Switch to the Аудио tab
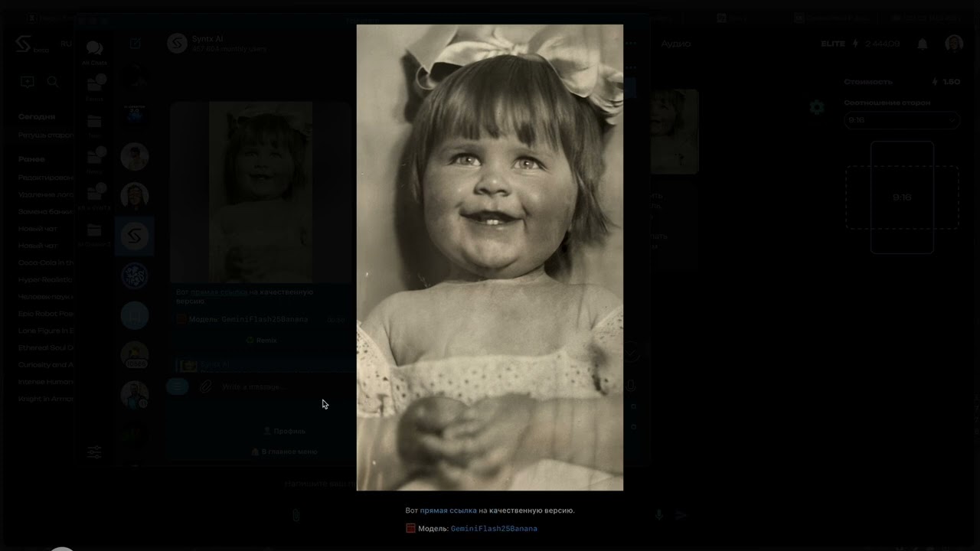 point(676,44)
